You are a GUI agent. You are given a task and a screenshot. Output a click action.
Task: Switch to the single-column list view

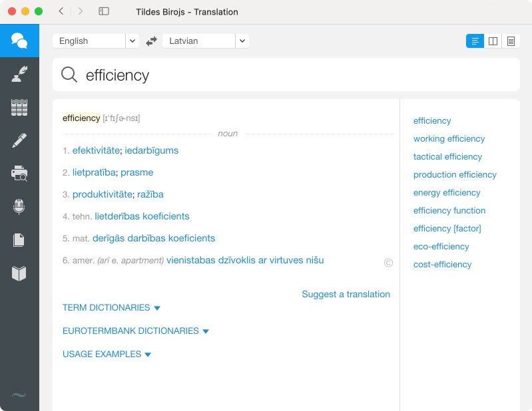(x=475, y=41)
